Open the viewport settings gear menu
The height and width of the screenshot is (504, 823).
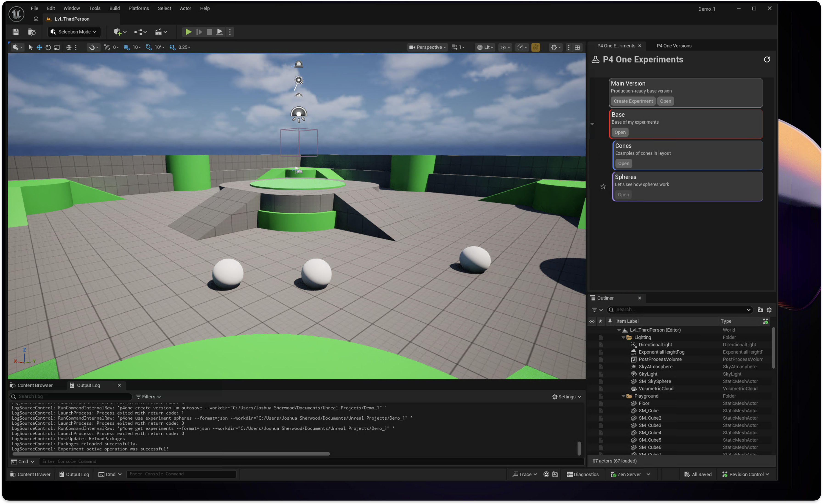(556, 47)
